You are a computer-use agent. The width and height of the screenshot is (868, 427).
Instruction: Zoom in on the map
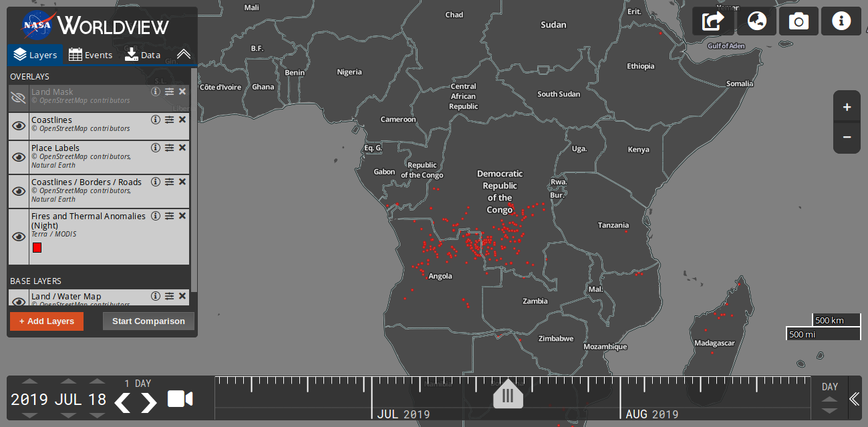(847, 107)
